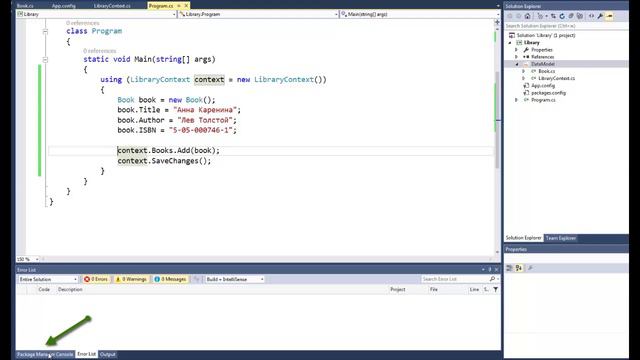640x360 pixels.
Task: Toggle the 0 Messages filter
Action: pyautogui.click(x=170, y=279)
